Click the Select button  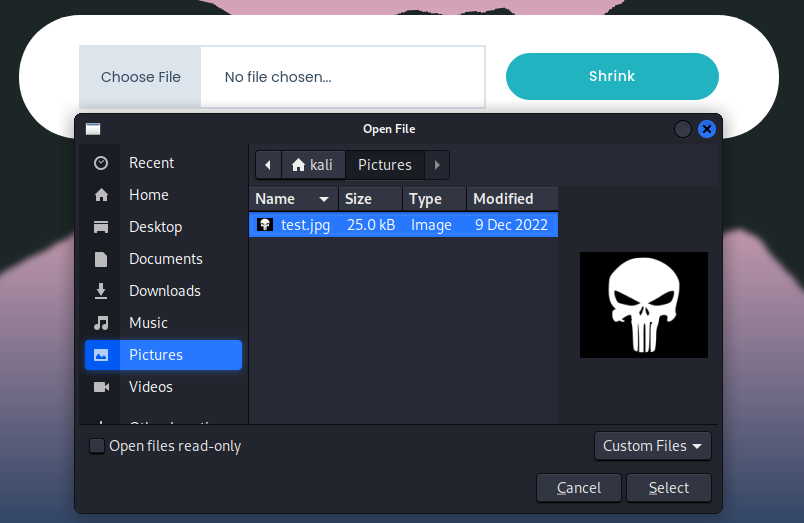(x=669, y=488)
